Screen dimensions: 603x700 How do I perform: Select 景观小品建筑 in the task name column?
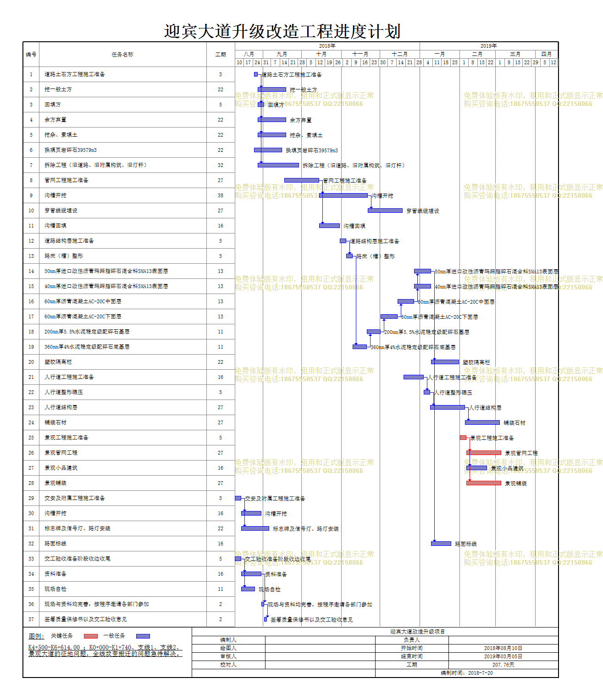(x=61, y=468)
